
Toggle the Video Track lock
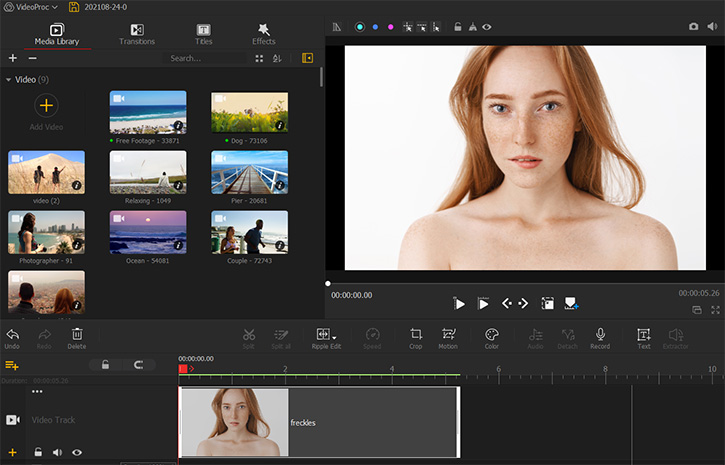tap(37, 453)
